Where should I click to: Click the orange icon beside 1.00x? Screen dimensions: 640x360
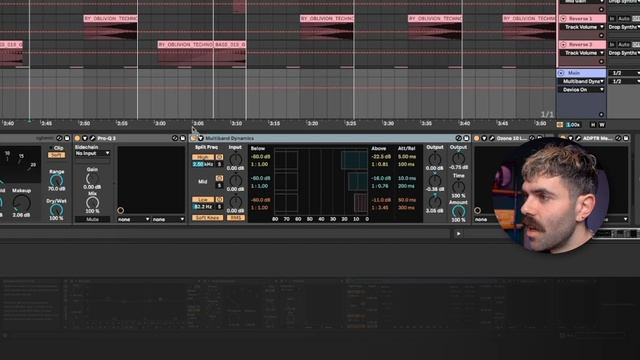pyautogui.click(x=560, y=125)
